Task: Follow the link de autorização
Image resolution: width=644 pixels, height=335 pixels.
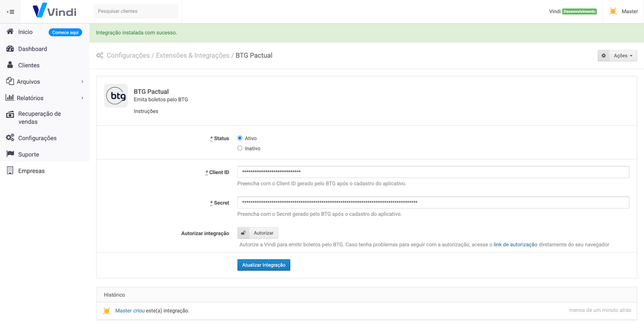Action: pos(515,245)
